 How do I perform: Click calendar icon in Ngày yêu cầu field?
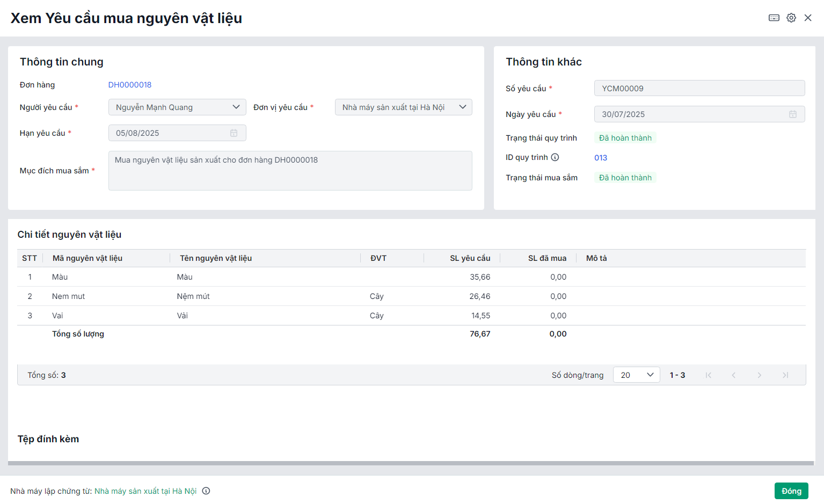click(793, 114)
